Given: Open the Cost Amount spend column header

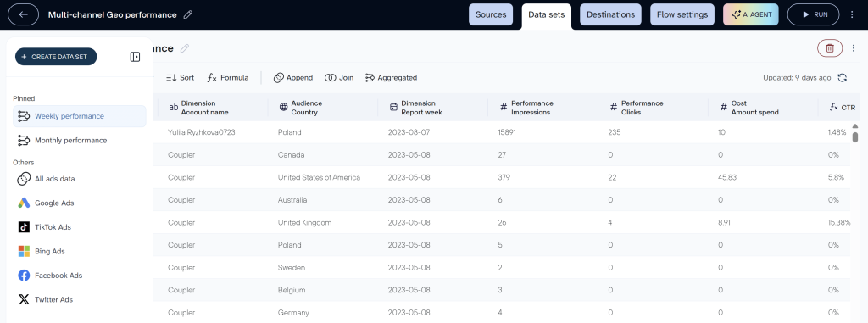Looking at the screenshot, I should 764,108.
